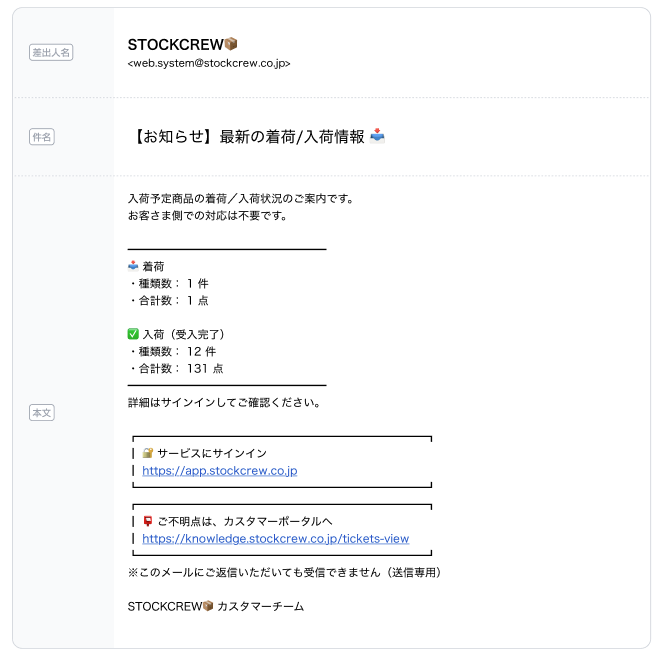Click the green checkmark icon beside 入荷（受入完了）
663x658 pixels.
point(133,334)
